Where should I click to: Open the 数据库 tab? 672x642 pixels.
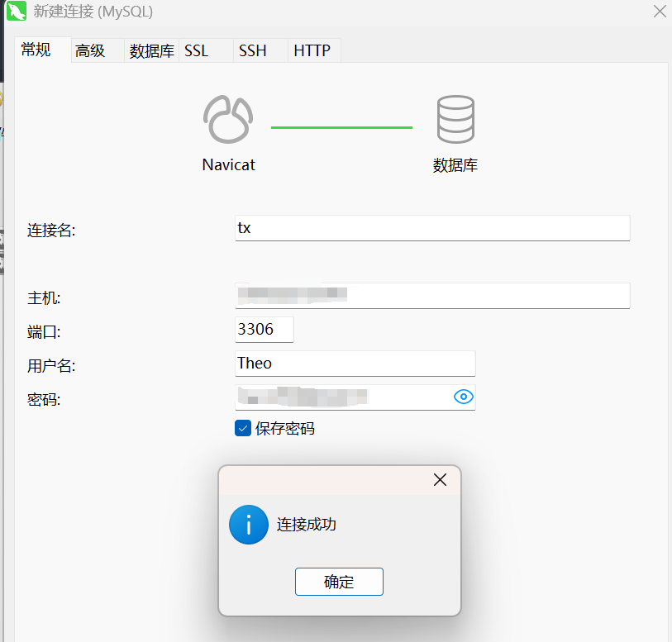click(x=152, y=50)
